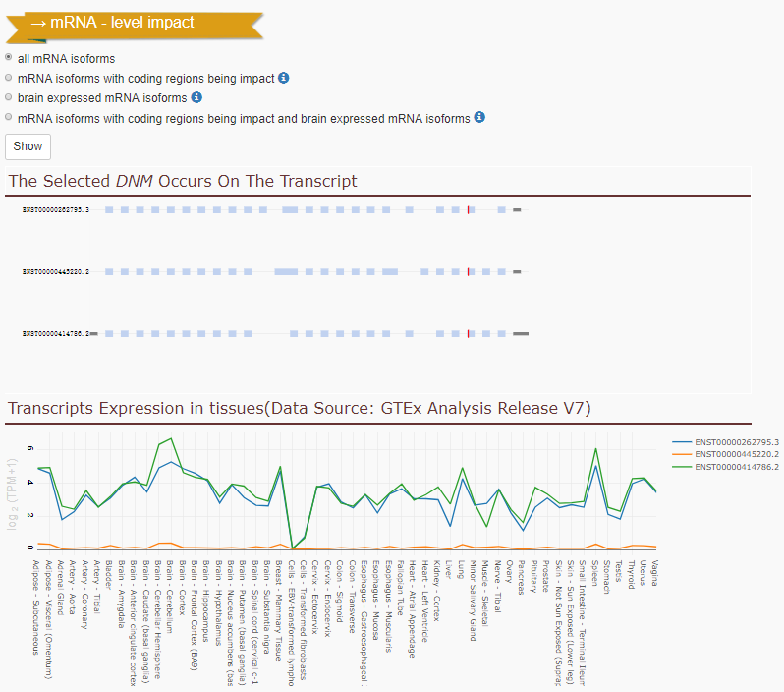This screenshot has width=784, height=692.
Task: Select the all mRNA isoforms radio button
Action: [x=9, y=57]
